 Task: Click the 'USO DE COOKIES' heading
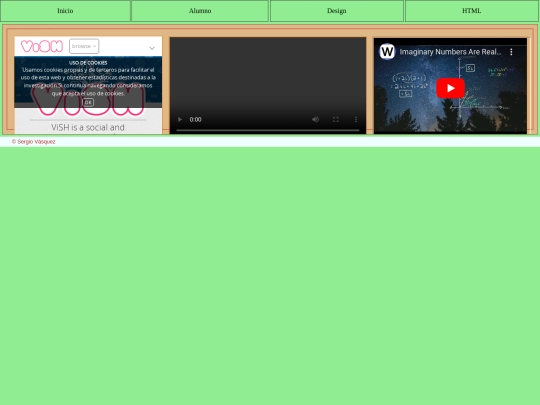pyautogui.click(x=88, y=63)
